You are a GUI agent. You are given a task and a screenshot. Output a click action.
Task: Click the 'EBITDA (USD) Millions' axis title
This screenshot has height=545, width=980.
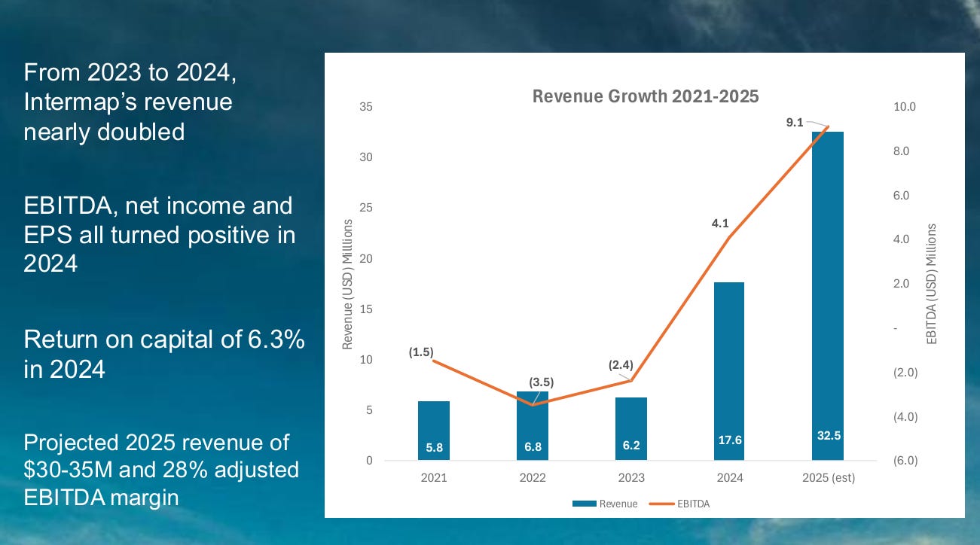click(x=932, y=284)
